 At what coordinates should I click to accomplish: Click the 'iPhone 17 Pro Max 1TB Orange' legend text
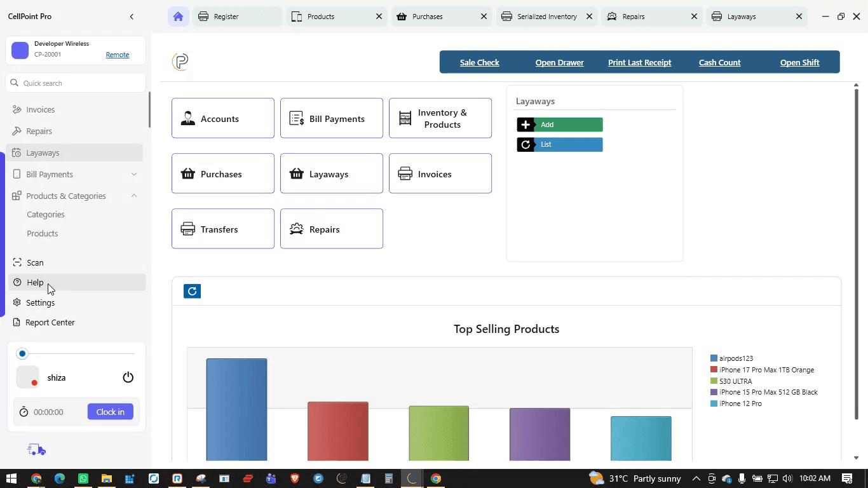[766, 370]
